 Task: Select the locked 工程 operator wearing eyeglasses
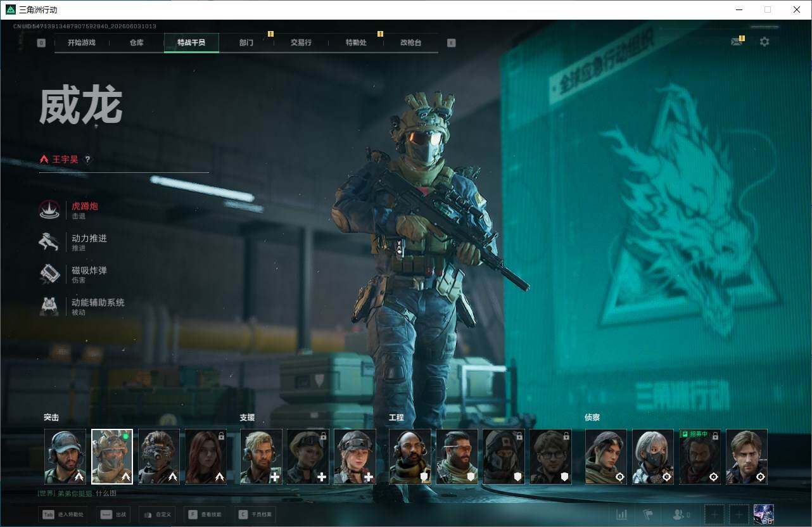click(550, 457)
